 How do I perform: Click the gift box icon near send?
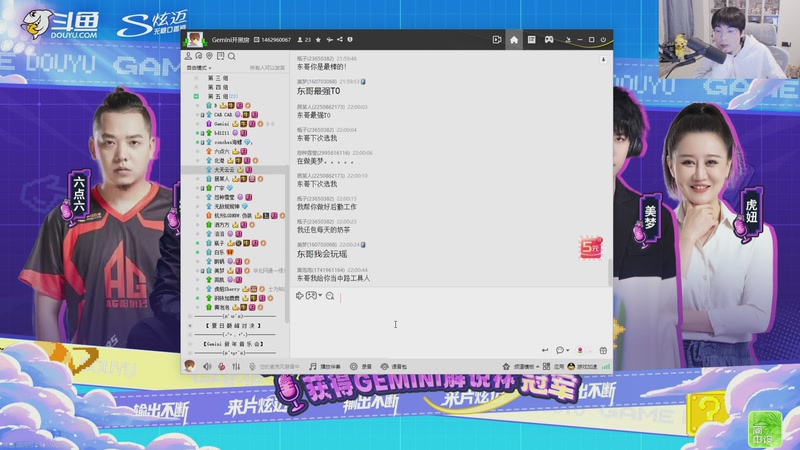(603, 351)
